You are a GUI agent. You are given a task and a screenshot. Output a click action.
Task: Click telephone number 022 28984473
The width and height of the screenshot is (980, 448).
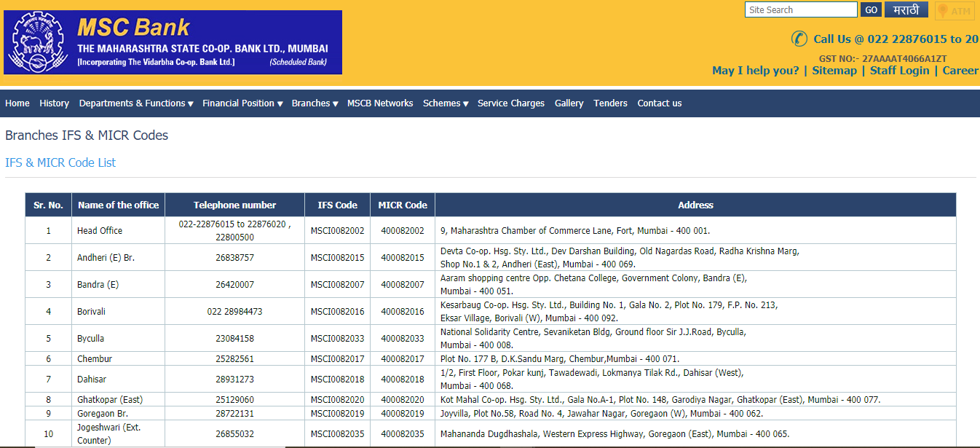pyautogui.click(x=234, y=312)
